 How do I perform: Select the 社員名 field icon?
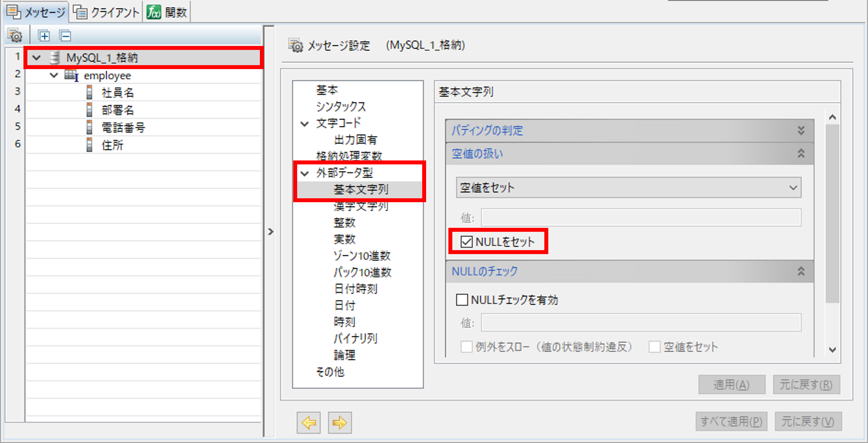[x=89, y=92]
